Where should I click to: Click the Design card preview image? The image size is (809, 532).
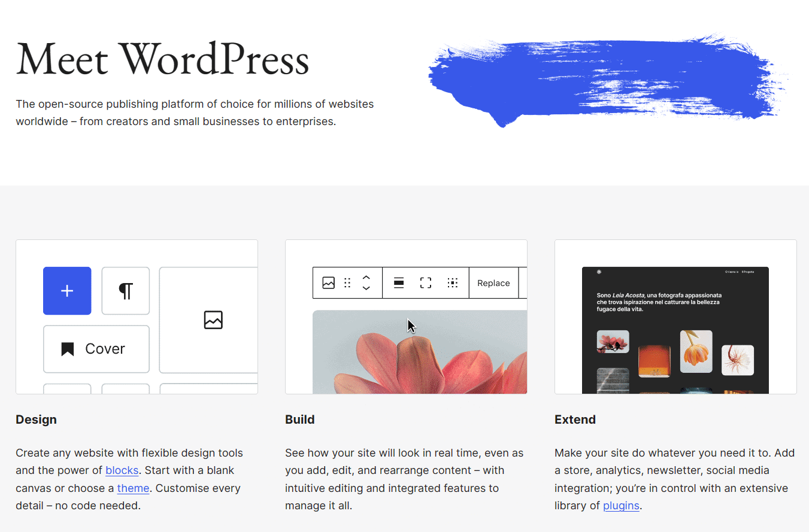pyautogui.click(x=137, y=317)
